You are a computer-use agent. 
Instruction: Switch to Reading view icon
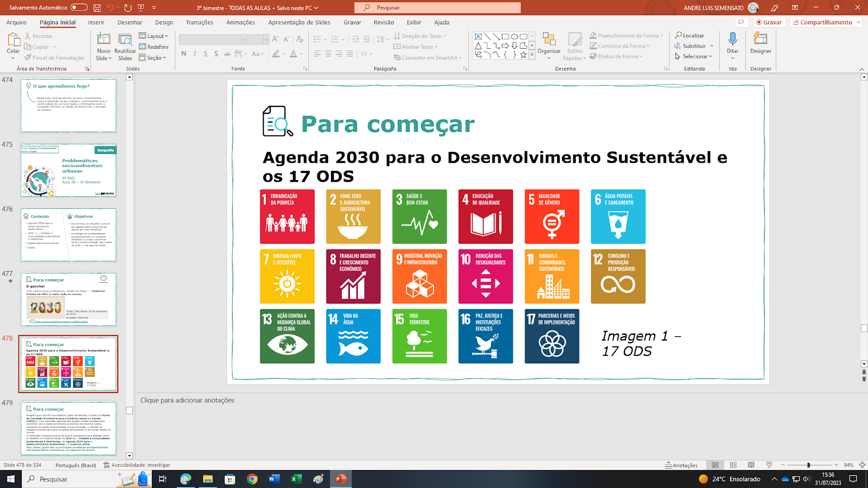click(751, 465)
